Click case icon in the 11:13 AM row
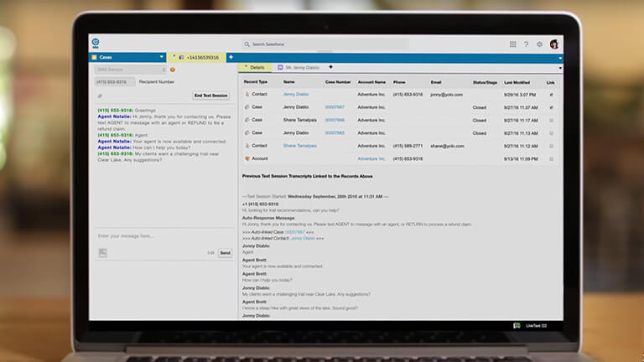This screenshot has height=362, width=644. click(247, 133)
